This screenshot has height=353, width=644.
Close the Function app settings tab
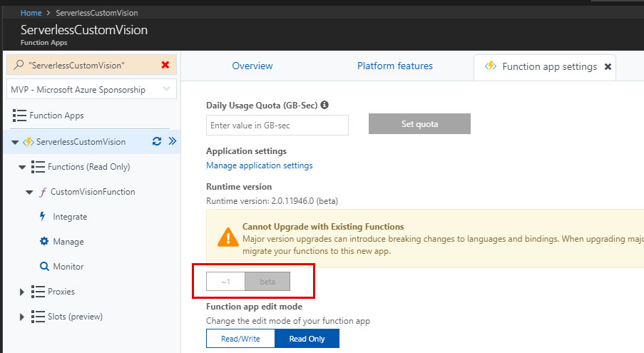coord(608,66)
